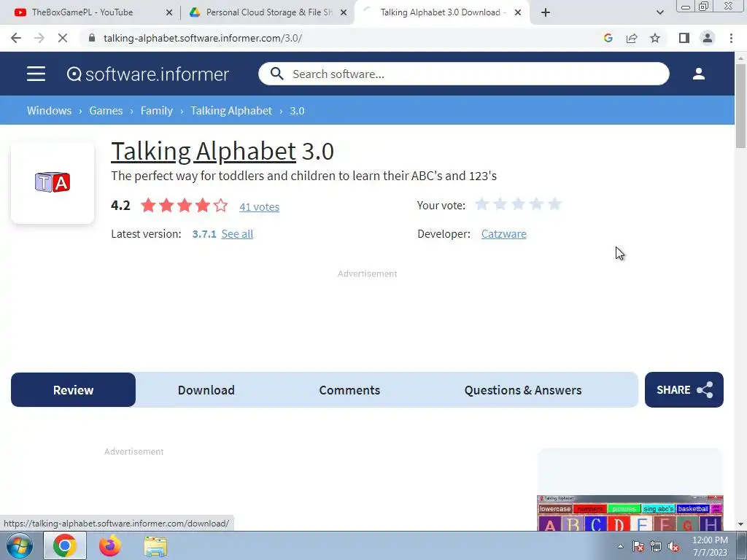Open the hamburger menu on software.informer
The height and width of the screenshot is (560, 747).
(36, 74)
